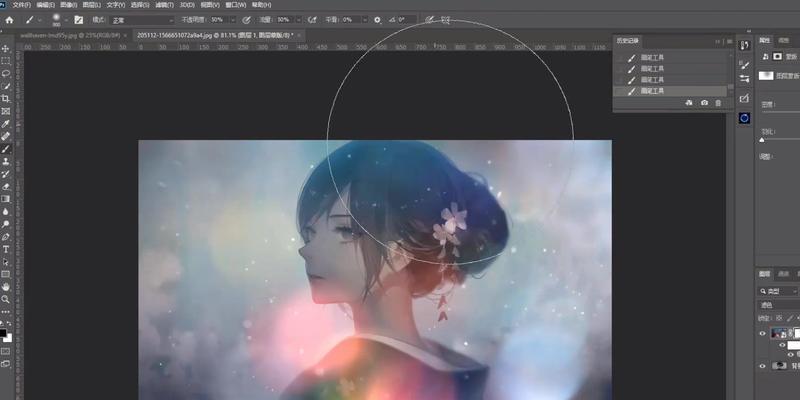
Task: Select the Rectangle shape tool
Action: pyautogui.click(x=6, y=274)
